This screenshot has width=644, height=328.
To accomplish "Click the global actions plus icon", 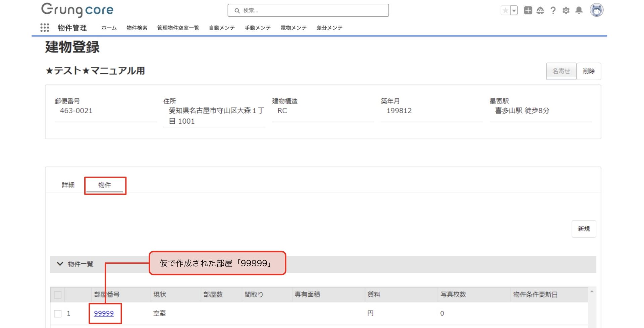I will pos(528,10).
